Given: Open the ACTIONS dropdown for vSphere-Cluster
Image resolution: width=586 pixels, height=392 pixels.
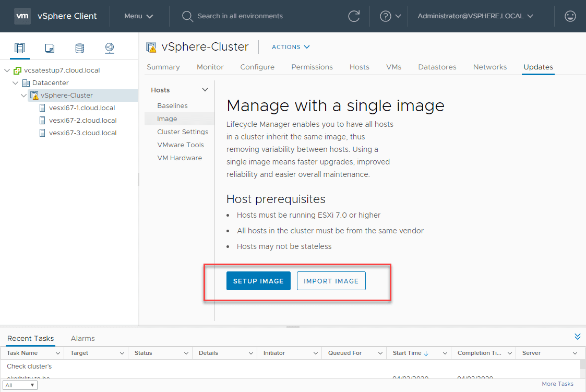Looking at the screenshot, I should click(291, 47).
